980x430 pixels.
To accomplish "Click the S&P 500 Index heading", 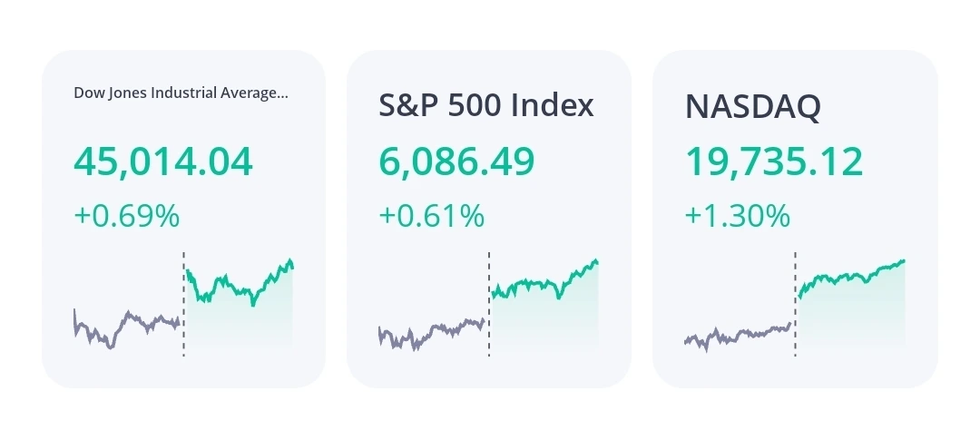I will [x=485, y=106].
